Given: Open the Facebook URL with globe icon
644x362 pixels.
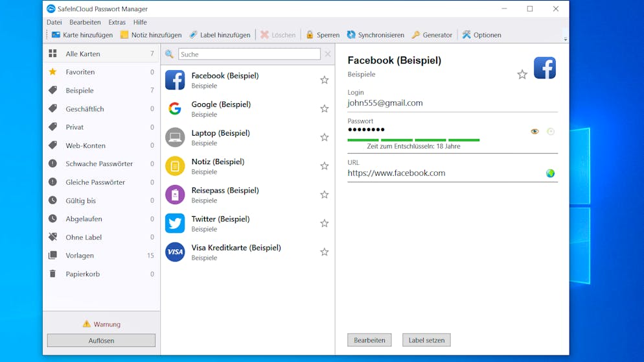Looking at the screenshot, I should click(x=550, y=173).
